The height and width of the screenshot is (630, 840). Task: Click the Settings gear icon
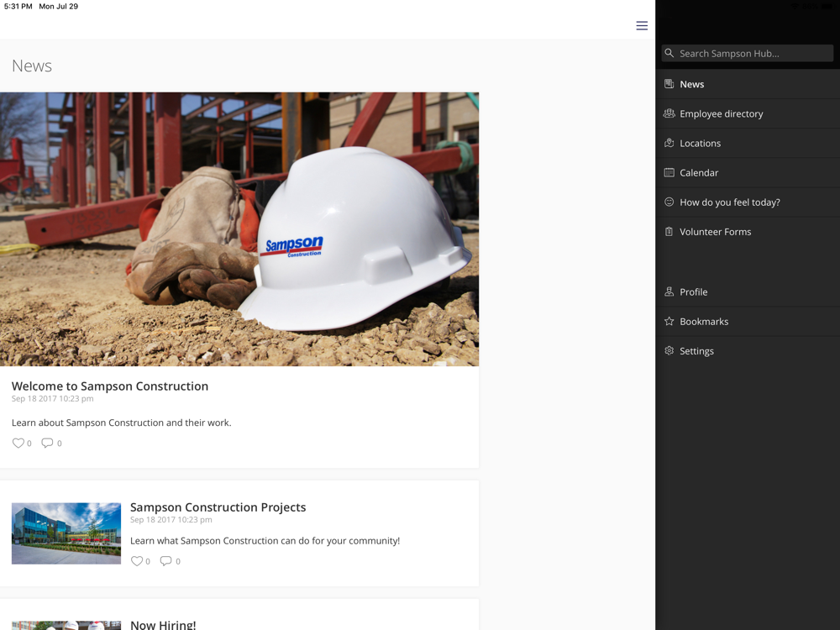(669, 350)
